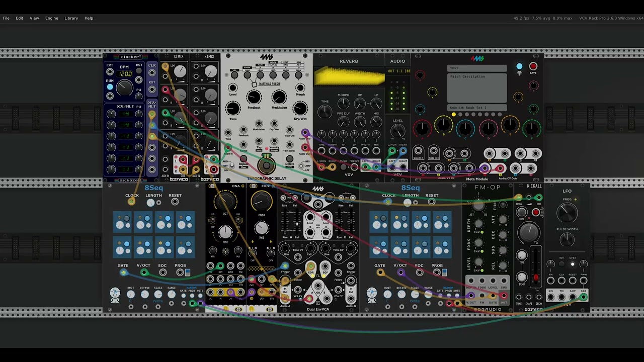This screenshot has width=644, height=362.
Task: Toggle left 8Seq PROB switch
Action: [188, 273]
